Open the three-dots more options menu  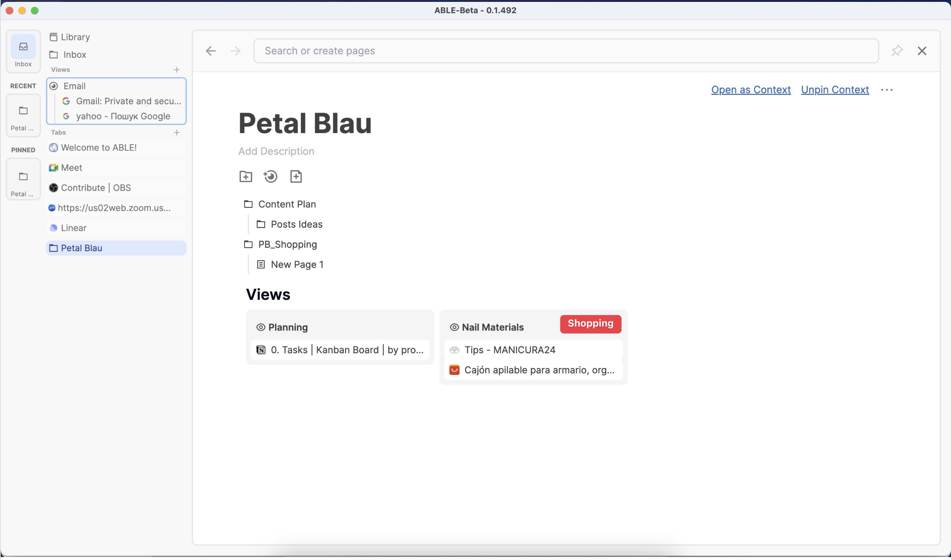[x=886, y=90]
